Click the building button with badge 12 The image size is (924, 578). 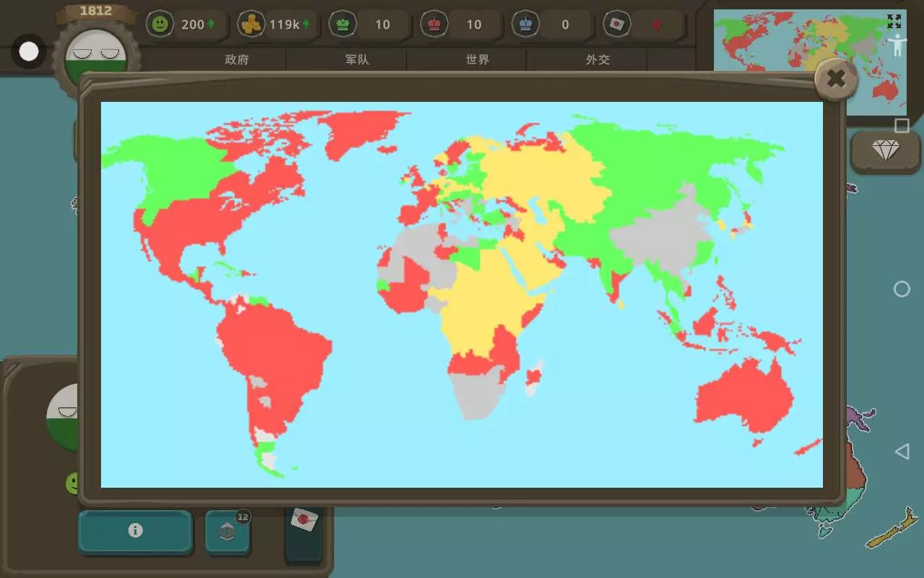tap(227, 532)
